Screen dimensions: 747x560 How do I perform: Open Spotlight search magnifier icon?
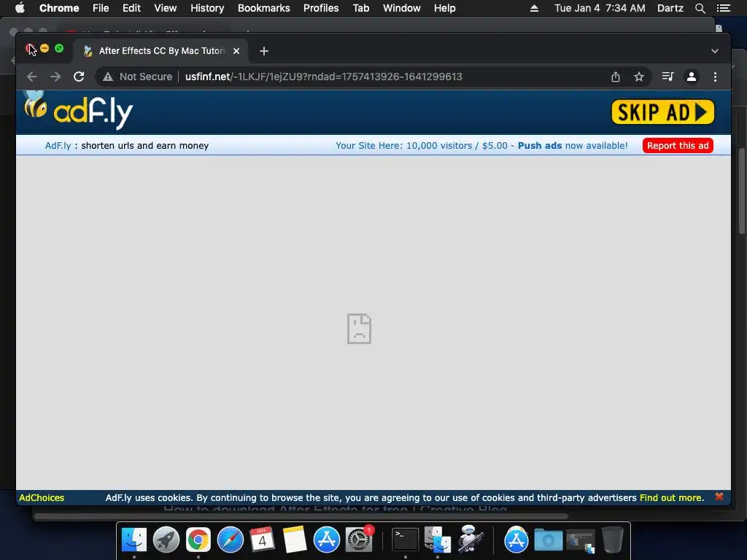pyautogui.click(x=700, y=8)
